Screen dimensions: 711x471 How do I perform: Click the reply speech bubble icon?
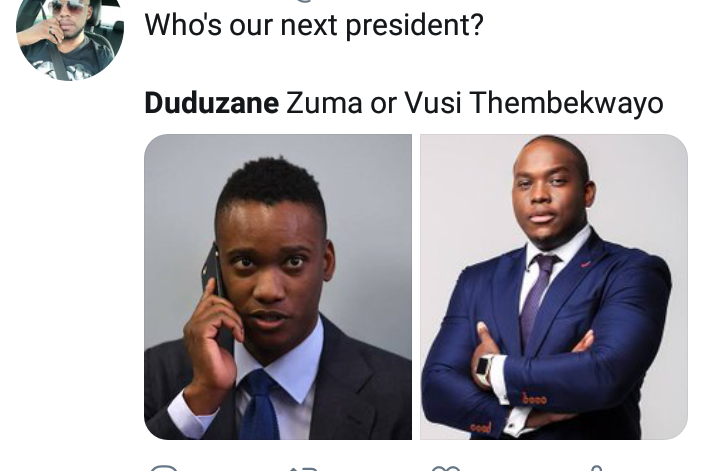pos(164,467)
